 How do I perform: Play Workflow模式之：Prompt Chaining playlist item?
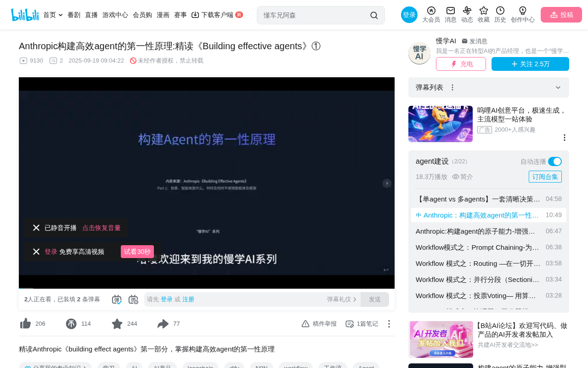pos(489,247)
